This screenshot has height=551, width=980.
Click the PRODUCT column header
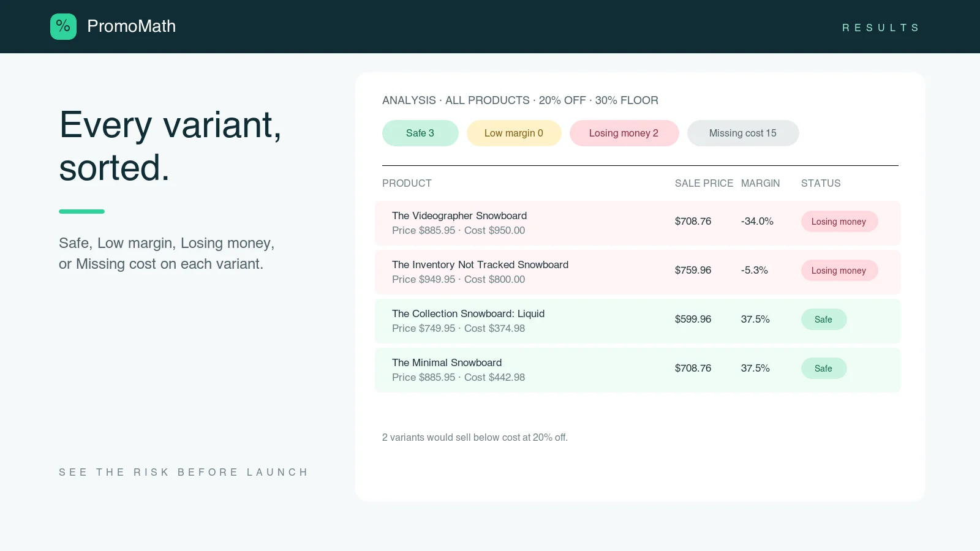point(407,183)
